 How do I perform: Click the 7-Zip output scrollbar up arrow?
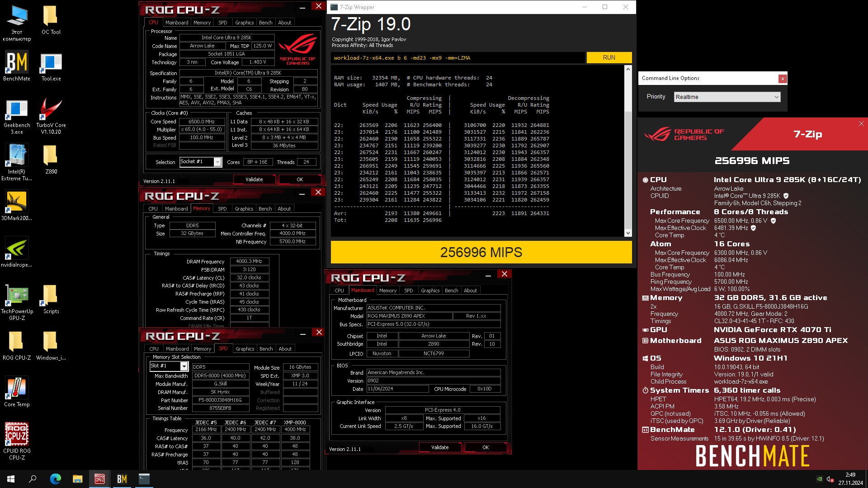[627, 69]
